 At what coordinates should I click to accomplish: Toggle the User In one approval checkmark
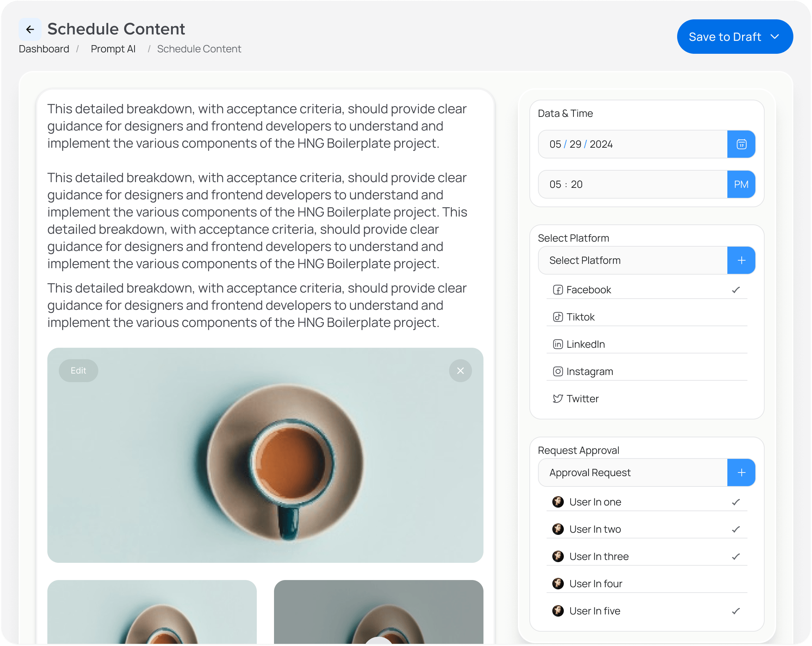coord(736,502)
